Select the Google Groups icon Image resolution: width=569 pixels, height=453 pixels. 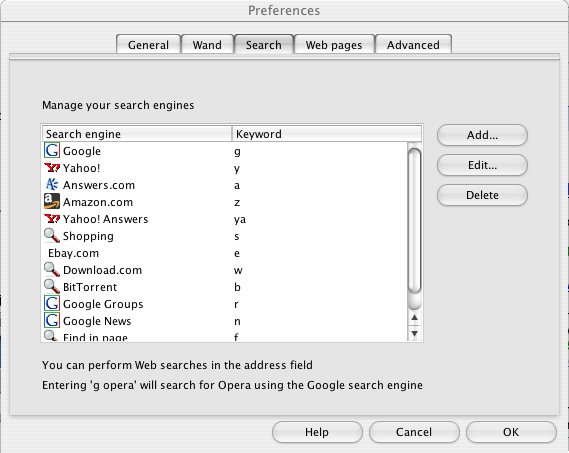pyautogui.click(x=52, y=303)
